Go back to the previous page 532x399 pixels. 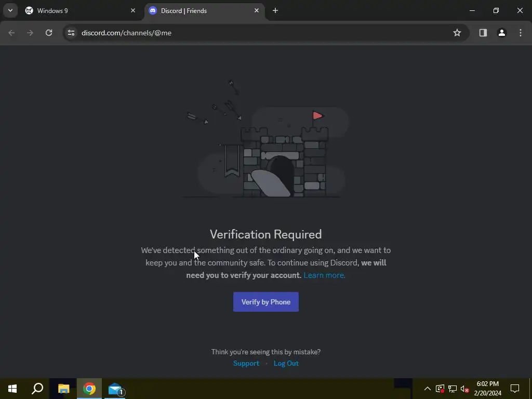[x=11, y=33]
